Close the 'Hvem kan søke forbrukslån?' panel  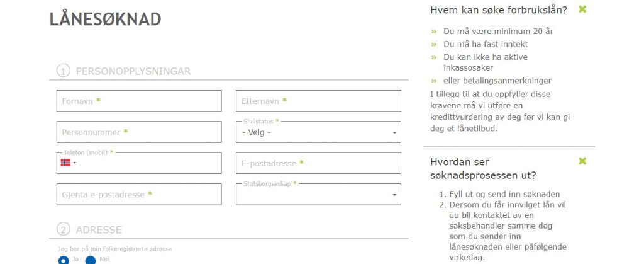(582, 9)
